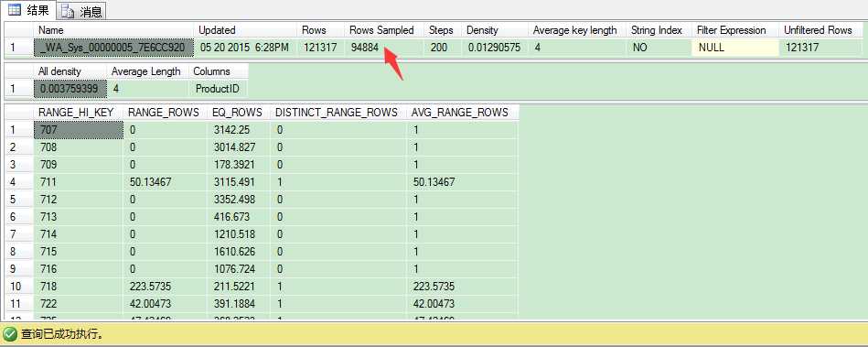Screen dimensions: 868x347
Task: Select the Average Length column header
Action: click(148, 71)
